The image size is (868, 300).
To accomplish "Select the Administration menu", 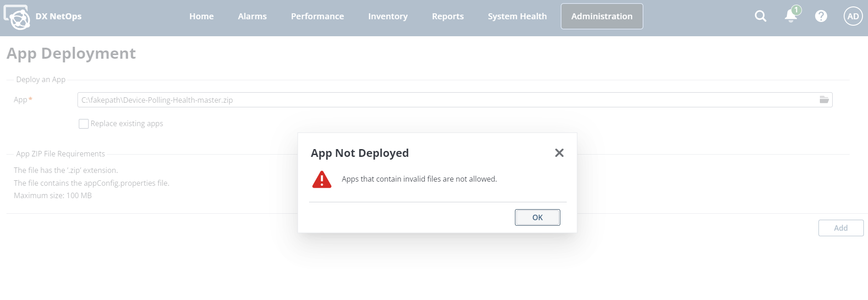I will click(602, 17).
